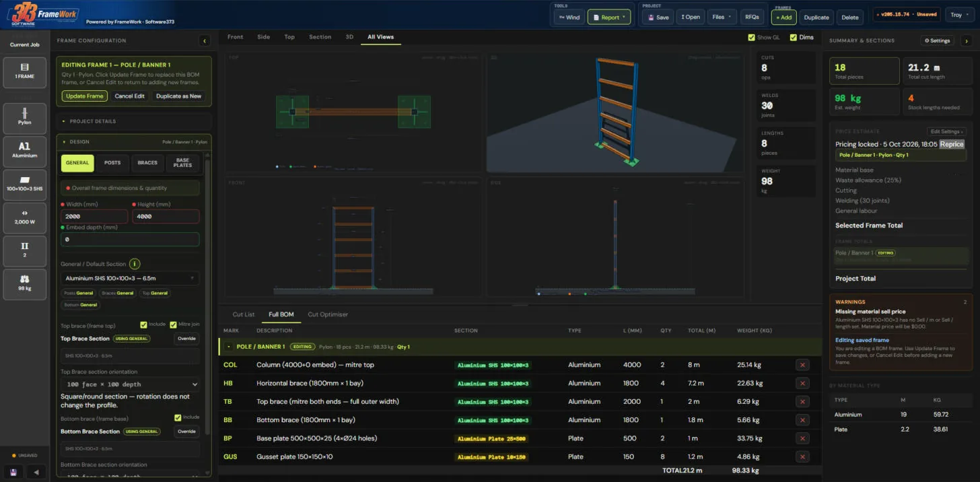Image resolution: width=980 pixels, height=482 pixels.
Task: Click the left-arrow icon in sidebar footer
Action: (36, 472)
